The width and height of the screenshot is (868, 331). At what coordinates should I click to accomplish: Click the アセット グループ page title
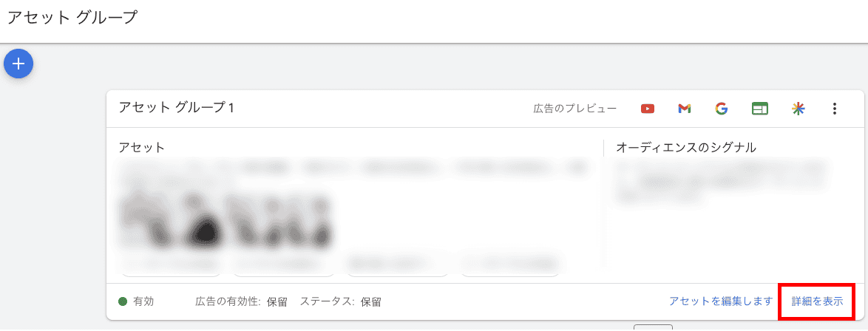coord(72,17)
